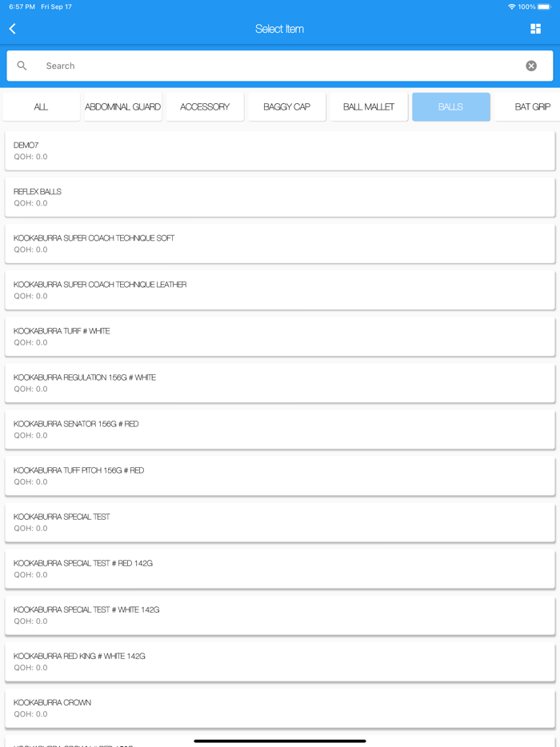The width and height of the screenshot is (560, 747).
Task: Tap the battery indicator icon
Action: point(544,6)
